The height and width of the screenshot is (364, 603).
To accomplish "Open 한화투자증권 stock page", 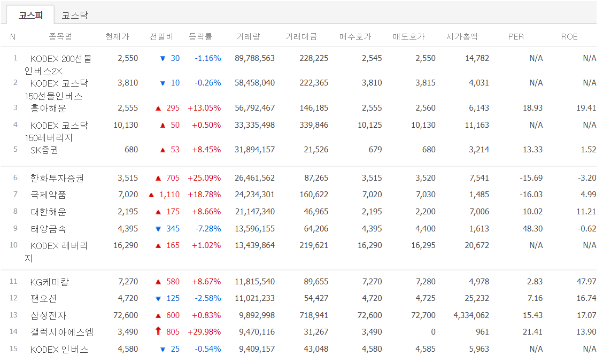I will point(57,178).
